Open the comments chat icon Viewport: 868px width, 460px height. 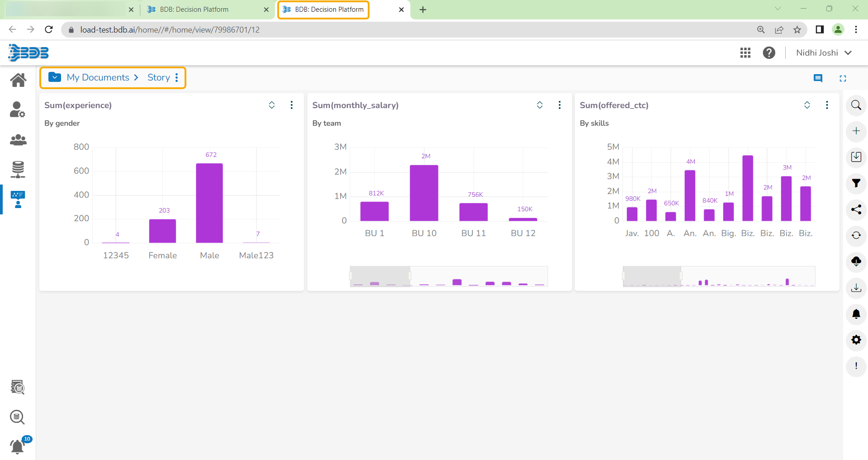818,78
